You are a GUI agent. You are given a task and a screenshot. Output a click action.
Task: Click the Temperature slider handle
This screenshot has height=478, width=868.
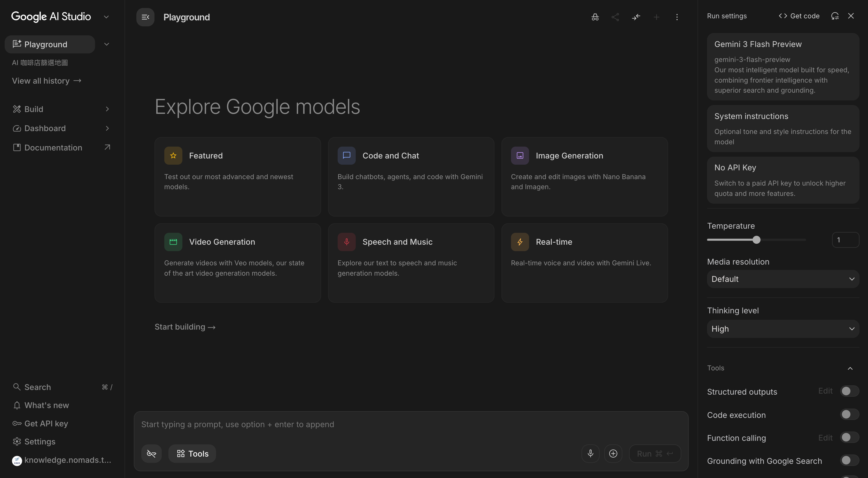[x=756, y=240]
